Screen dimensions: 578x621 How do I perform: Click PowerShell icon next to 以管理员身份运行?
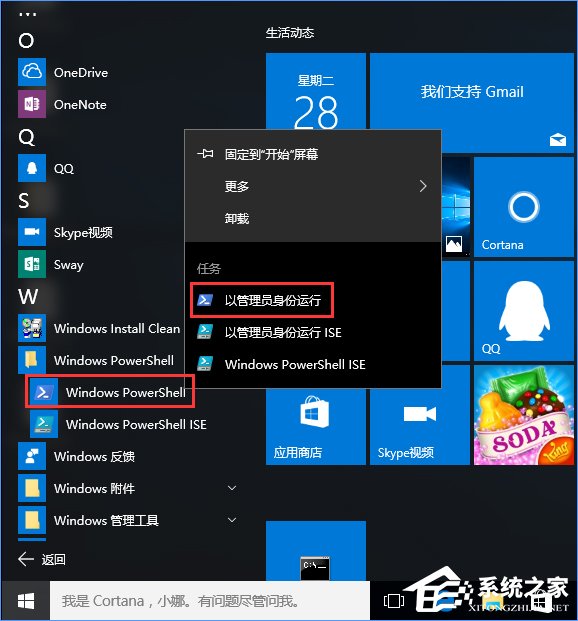205,300
